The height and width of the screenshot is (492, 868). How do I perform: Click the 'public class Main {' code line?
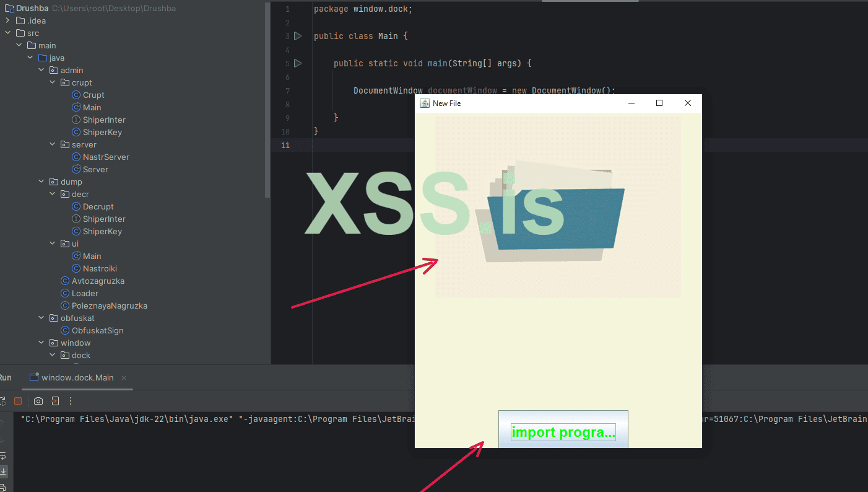point(361,36)
